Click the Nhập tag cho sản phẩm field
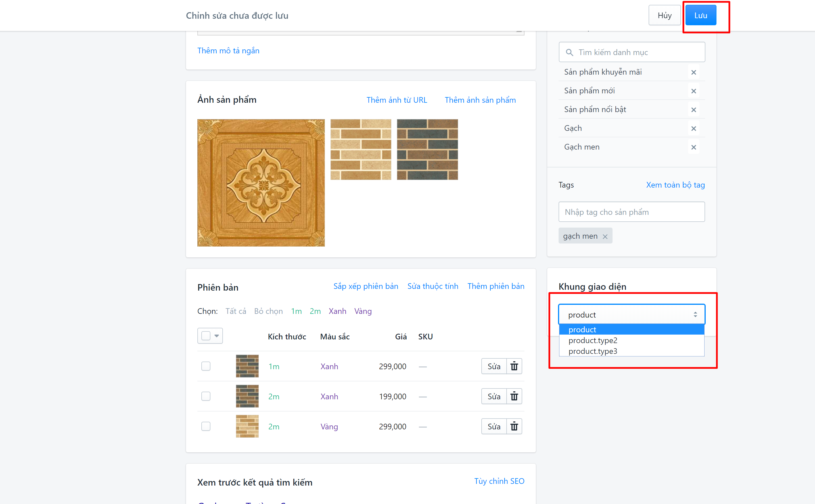Screen dimensions: 815x504 coord(632,212)
